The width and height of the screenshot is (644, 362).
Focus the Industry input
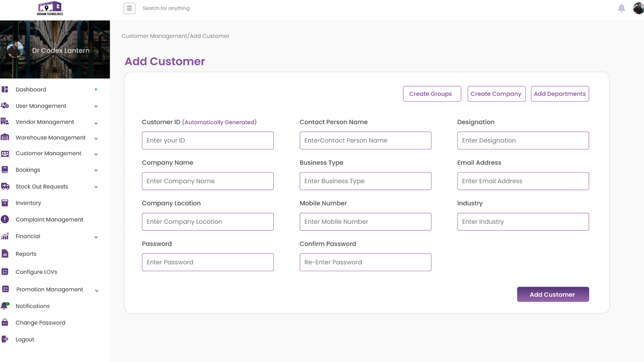[x=523, y=222]
